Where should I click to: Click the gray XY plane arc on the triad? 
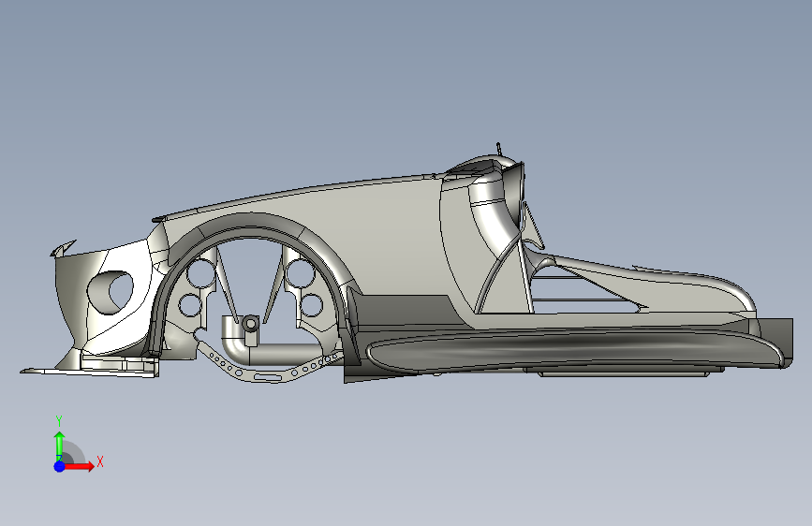point(73,454)
